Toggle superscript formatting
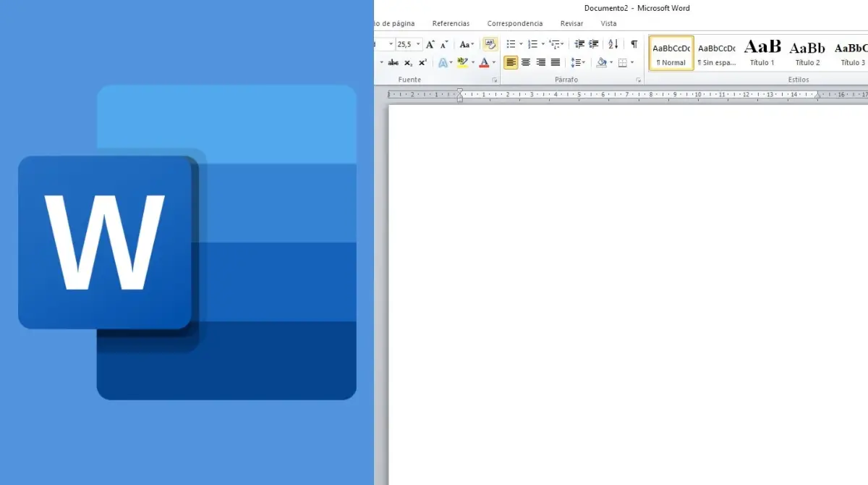This screenshot has width=868, height=485. click(x=422, y=63)
